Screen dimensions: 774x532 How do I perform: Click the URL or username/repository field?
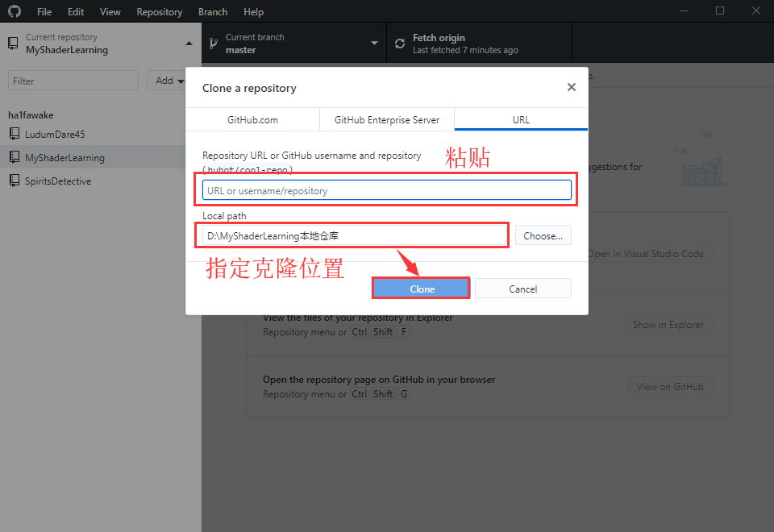click(386, 190)
